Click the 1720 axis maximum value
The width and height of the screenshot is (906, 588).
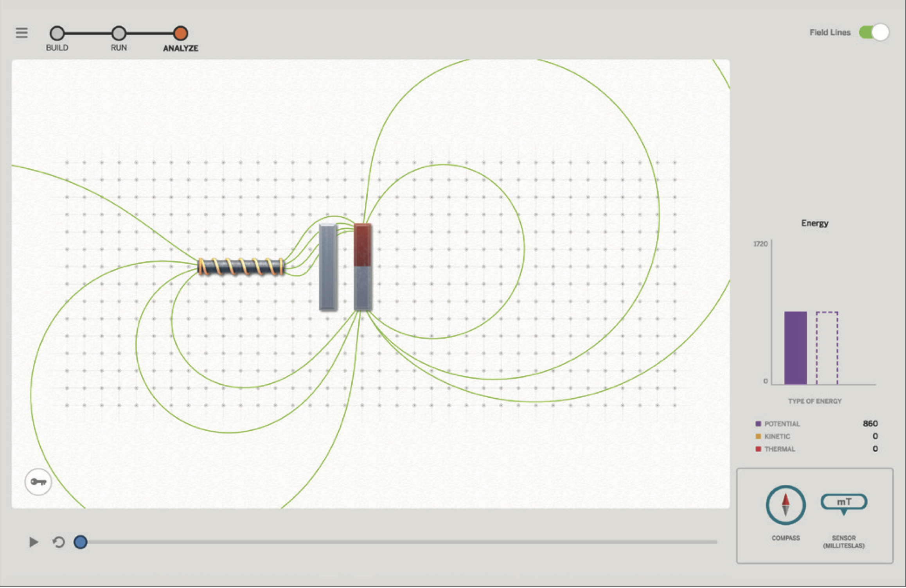click(760, 244)
